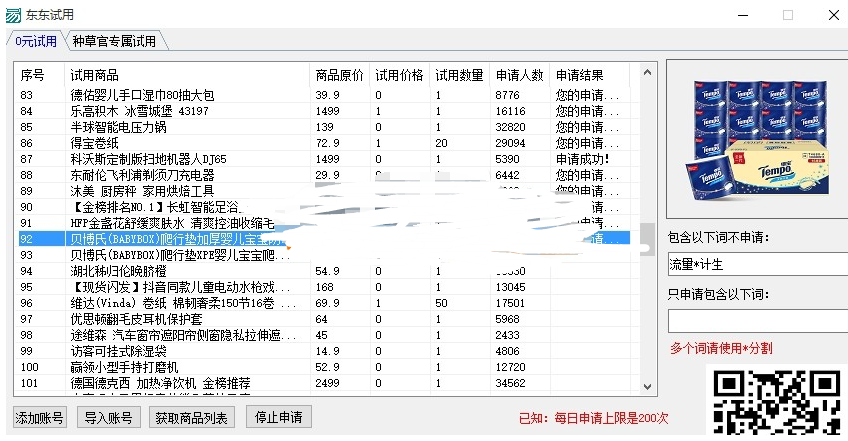Minimize the 东东试用 window
The width and height of the screenshot is (848, 441).
point(741,15)
